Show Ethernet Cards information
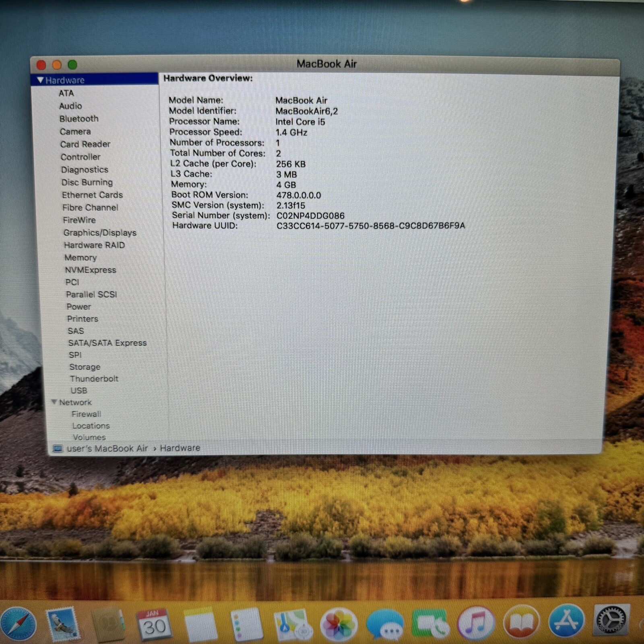This screenshot has width=644, height=644. [x=92, y=195]
